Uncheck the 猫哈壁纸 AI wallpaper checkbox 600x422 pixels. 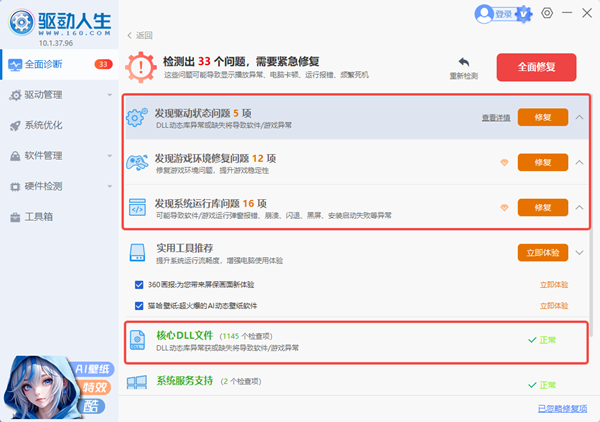click(138, 306)
